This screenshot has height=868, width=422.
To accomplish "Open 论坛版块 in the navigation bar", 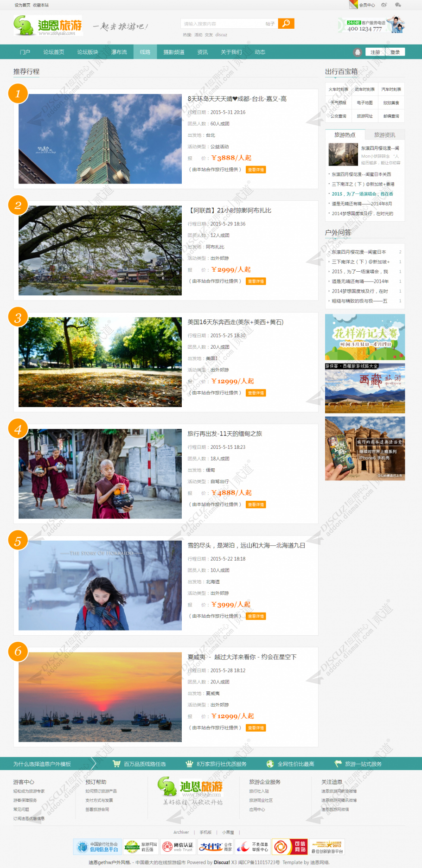I will pyautogui.click(x=88, y=52).
